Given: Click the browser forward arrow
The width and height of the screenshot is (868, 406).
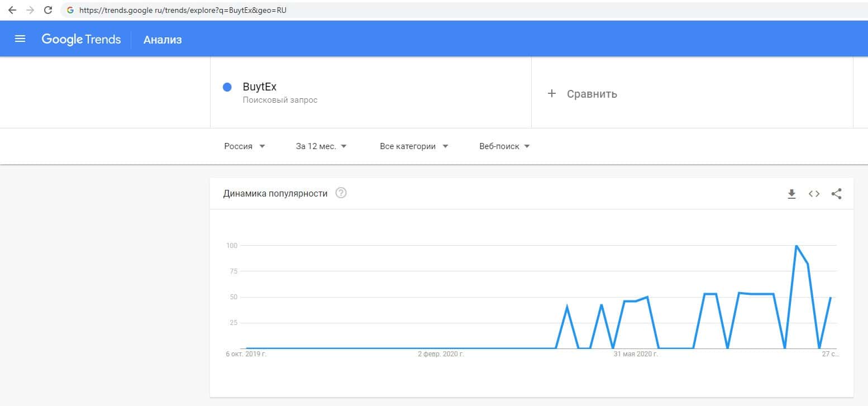Looking at the screenshot, I should (x=30, y=10).
